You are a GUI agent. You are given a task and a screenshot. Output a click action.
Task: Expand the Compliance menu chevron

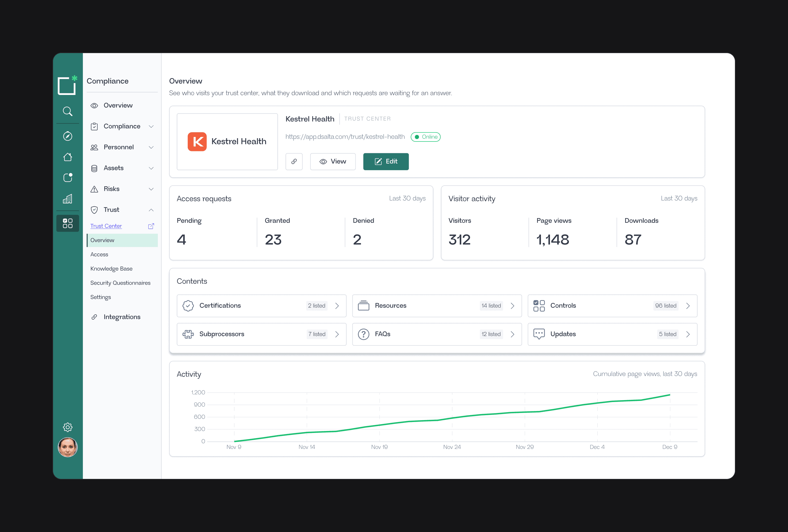point(151,126)
